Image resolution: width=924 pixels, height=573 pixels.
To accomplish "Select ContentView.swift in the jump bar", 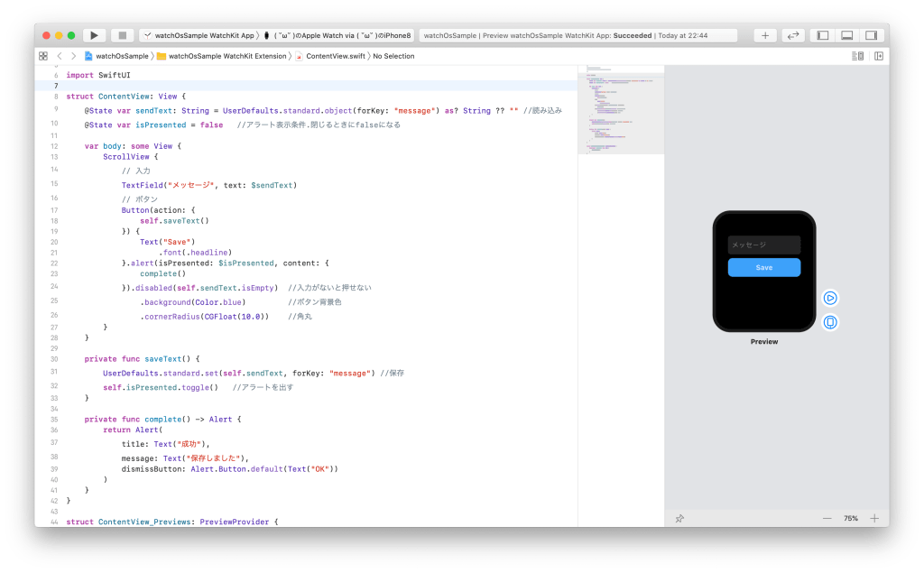I will click(335, 56).
